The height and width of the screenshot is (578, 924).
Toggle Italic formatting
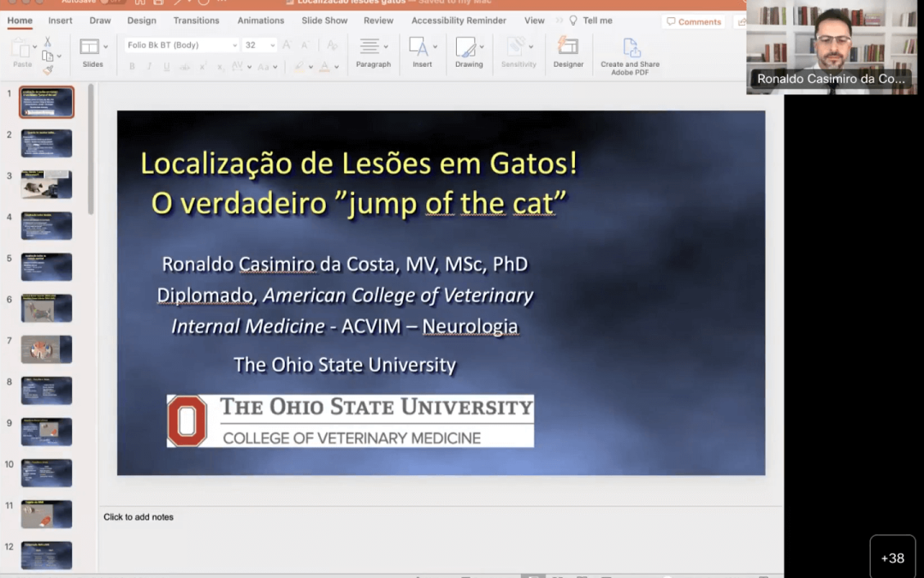point(149,67)
